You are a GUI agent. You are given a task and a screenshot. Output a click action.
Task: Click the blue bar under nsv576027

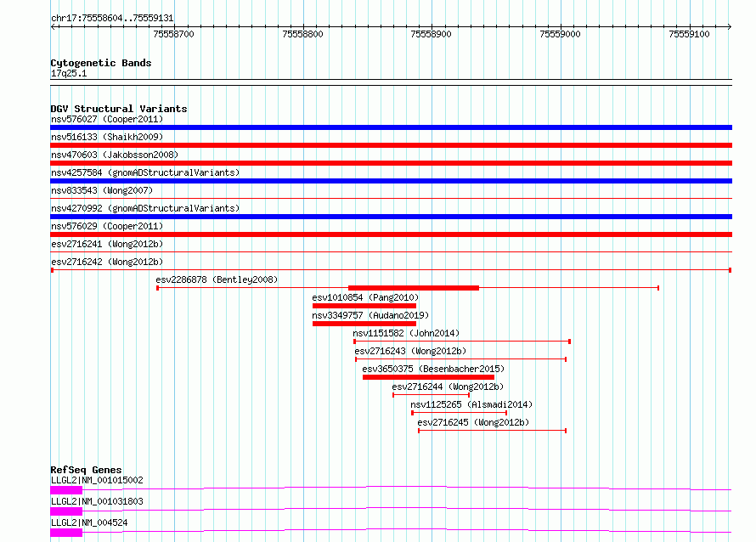click(391, 127)
